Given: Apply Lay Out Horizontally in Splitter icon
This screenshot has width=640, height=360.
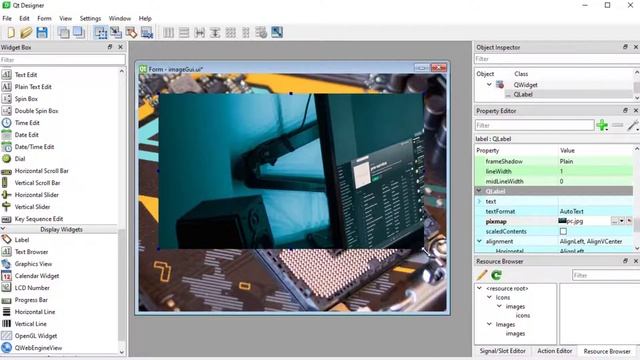Looking at the screenshot, I should click(x=200, y=32).
